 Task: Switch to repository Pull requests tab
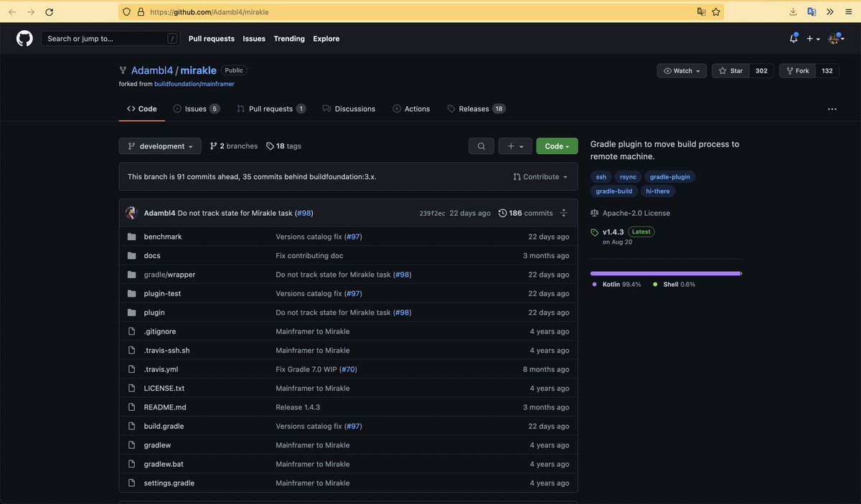pos(271,109)
